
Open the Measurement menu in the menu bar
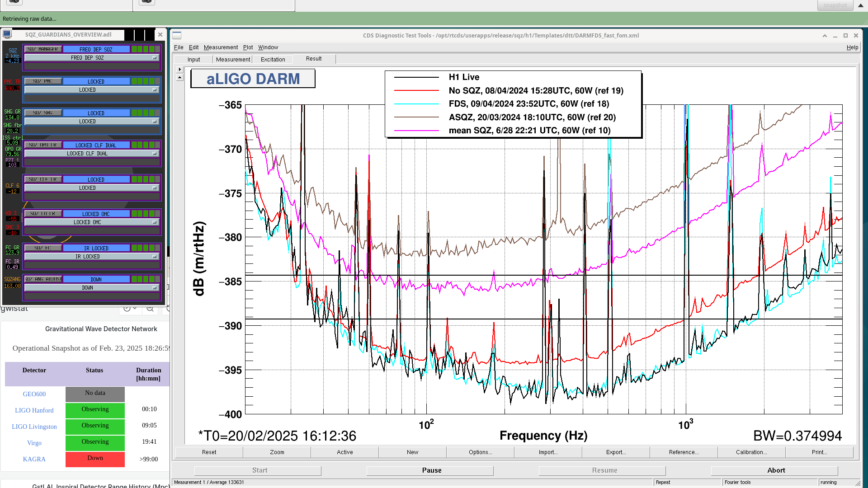pos(221,47)
